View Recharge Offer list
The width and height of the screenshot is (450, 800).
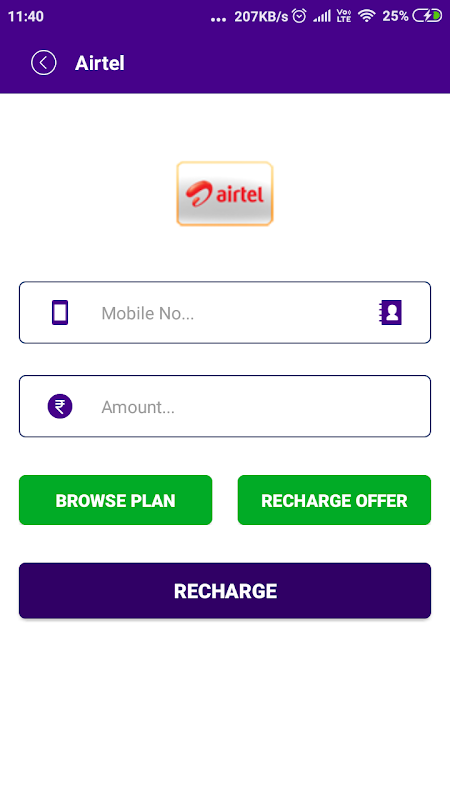[x=334, y=500]
